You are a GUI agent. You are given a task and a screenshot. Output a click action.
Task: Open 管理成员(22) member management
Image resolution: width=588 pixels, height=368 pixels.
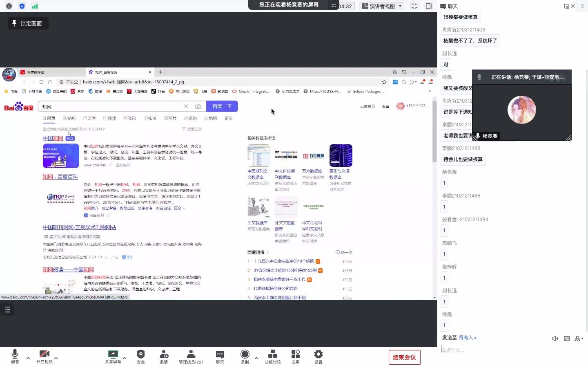[191, 356]
